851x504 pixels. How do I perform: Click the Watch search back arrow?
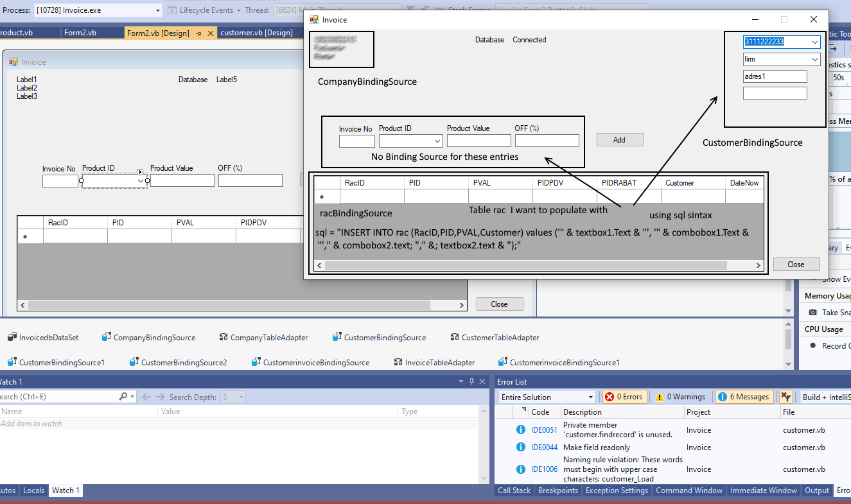(x=146, y=397)
